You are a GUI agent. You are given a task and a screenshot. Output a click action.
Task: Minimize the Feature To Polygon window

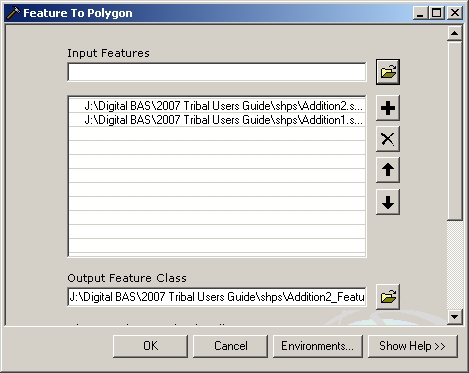[x=420, y=13]
